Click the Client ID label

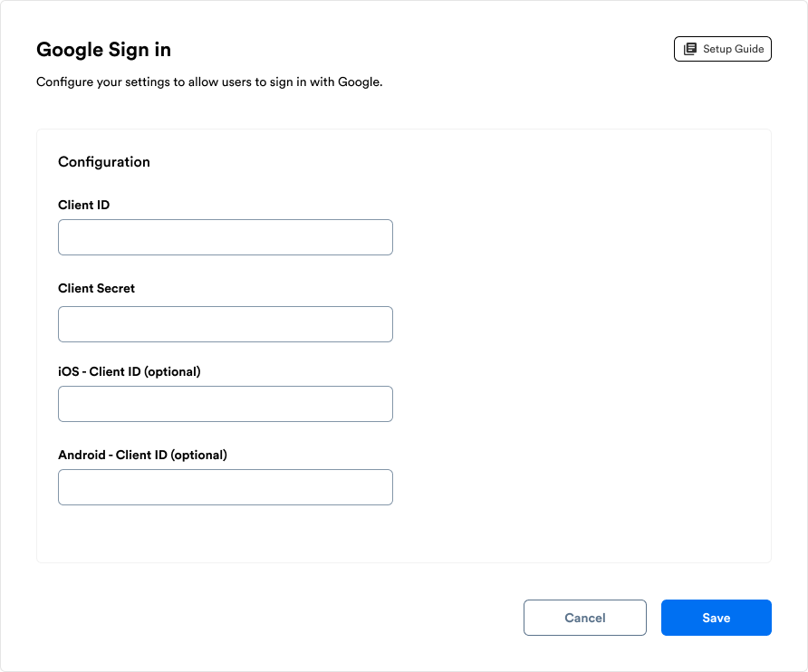83,205
